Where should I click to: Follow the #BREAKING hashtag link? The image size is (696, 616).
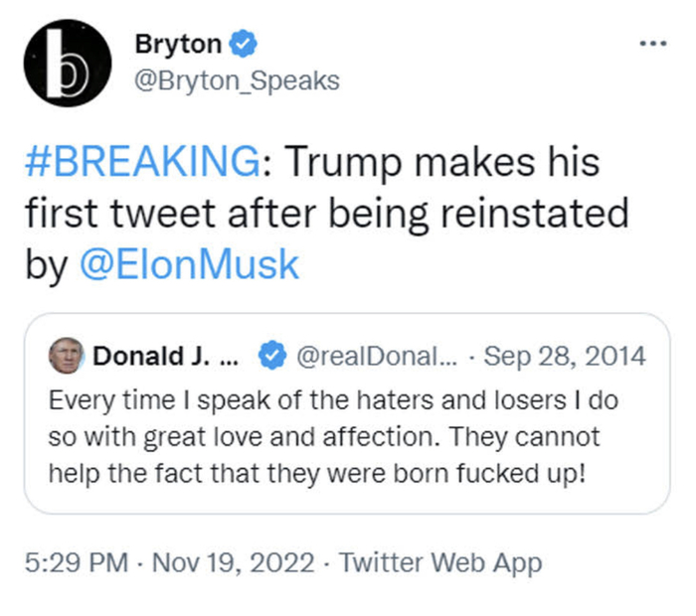coord(141,162)
